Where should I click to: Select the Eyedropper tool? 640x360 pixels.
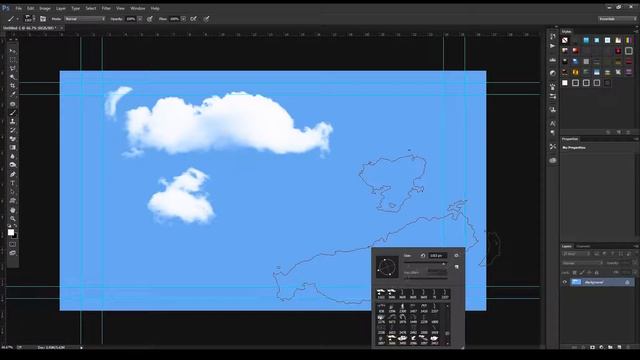(13, 95)
